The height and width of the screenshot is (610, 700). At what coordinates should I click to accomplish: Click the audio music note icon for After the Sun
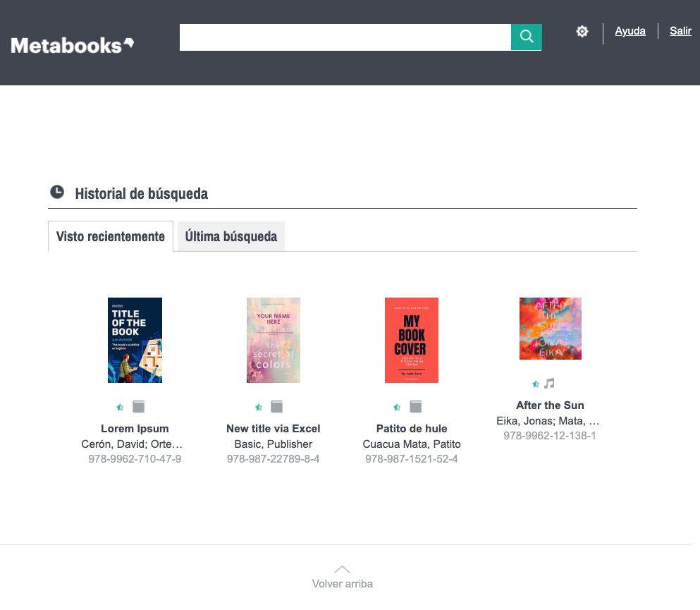pos(550,384)
